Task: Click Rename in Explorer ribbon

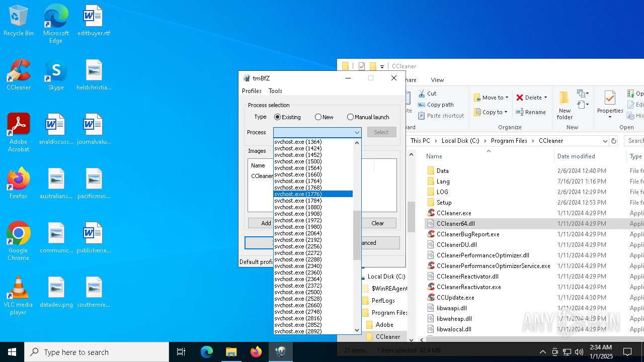Action: 531,112
